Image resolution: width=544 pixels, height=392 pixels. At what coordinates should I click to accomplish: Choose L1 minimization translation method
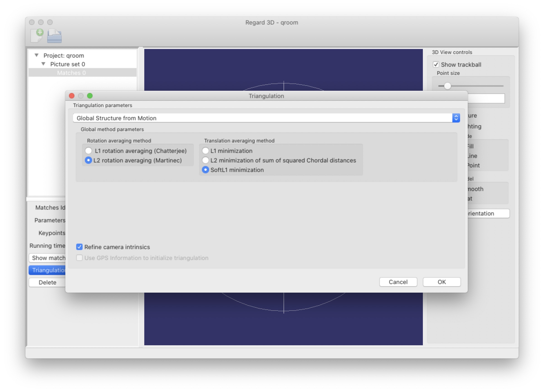pos(205,151)
